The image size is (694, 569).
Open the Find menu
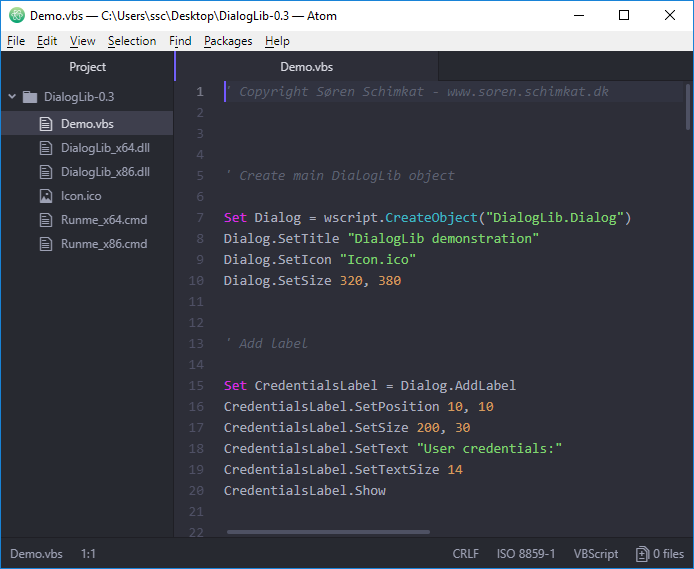(x=180, y=41)
